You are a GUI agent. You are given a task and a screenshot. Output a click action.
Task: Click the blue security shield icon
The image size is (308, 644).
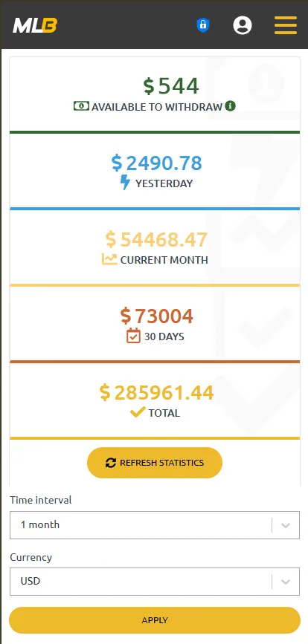[202, 25]
